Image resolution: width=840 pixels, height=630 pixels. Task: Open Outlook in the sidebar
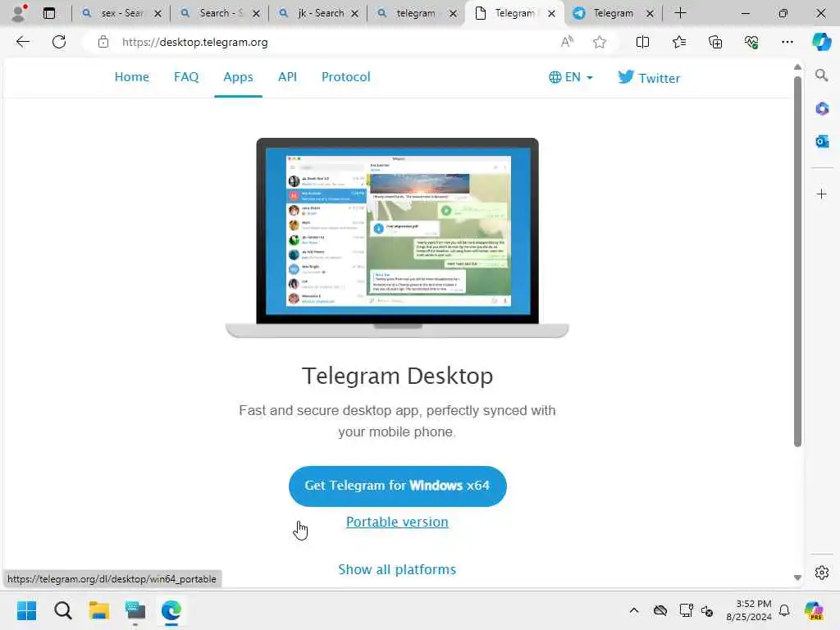pyautogui.click(x=822, y=141)
